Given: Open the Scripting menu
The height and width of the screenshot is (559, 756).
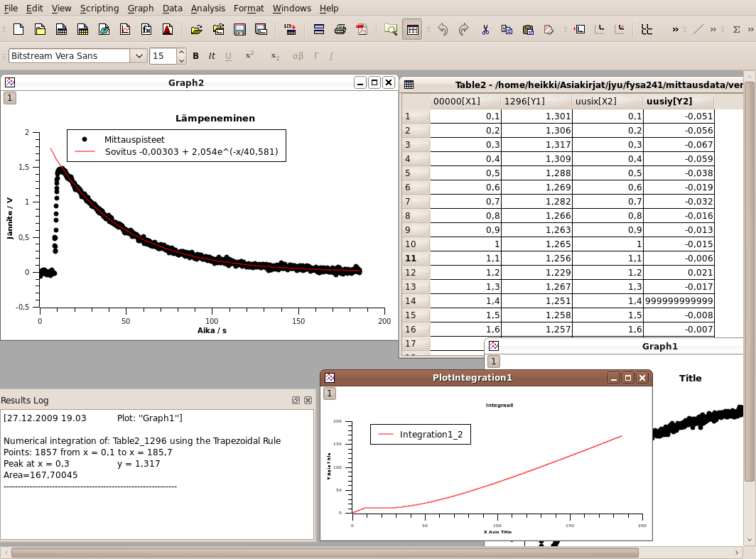Looking at the screenshot, I should 99,9.
